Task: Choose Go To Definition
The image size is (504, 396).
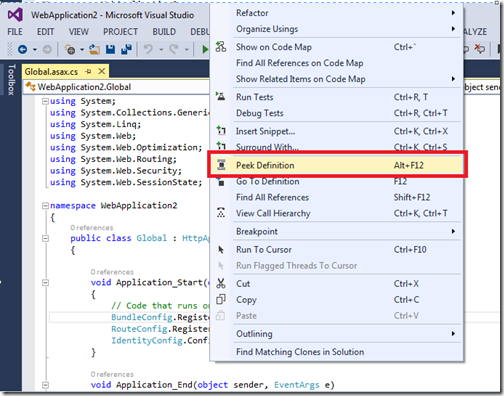Action: coord(337,181)
